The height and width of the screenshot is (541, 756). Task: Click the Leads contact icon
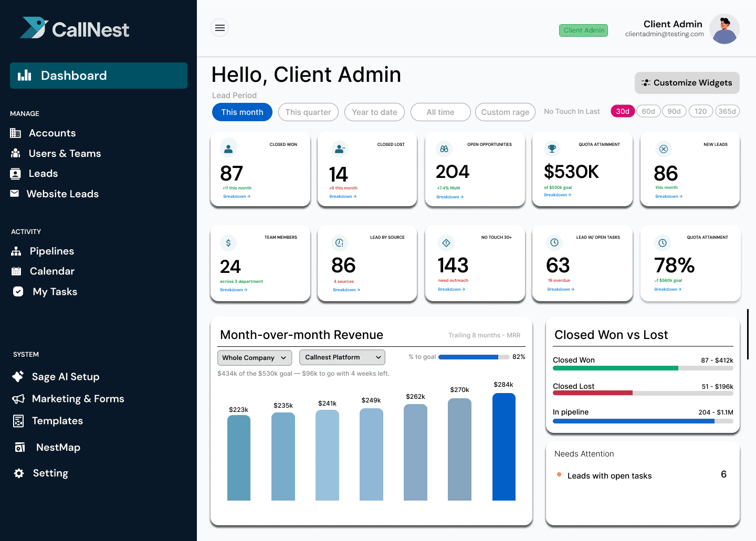tap(16, 174)
